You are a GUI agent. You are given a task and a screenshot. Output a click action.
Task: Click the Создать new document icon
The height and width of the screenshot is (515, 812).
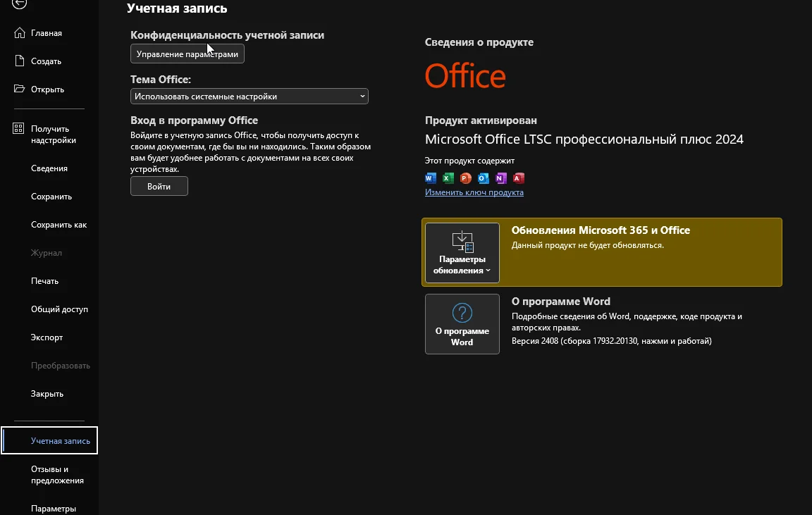19,61
